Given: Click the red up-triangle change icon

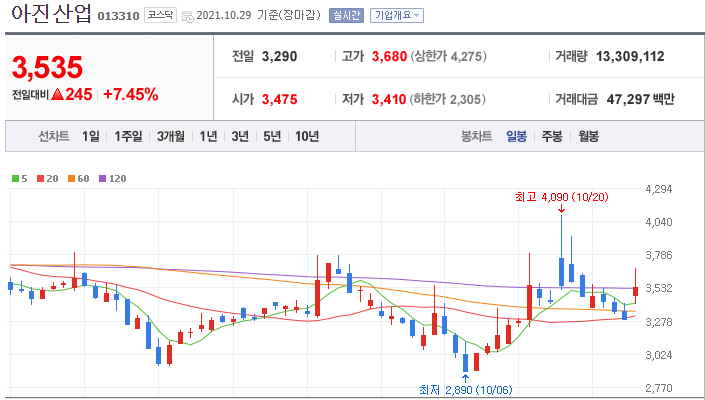Looking at the screenshot, I should 57,94.
